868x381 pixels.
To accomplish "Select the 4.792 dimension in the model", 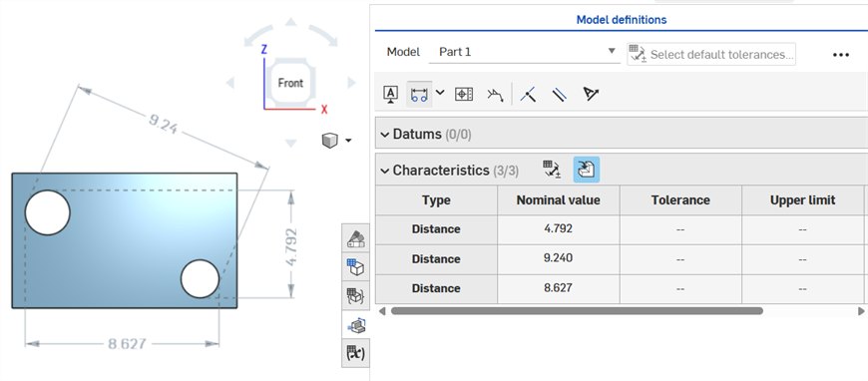I will click(291, 246).
